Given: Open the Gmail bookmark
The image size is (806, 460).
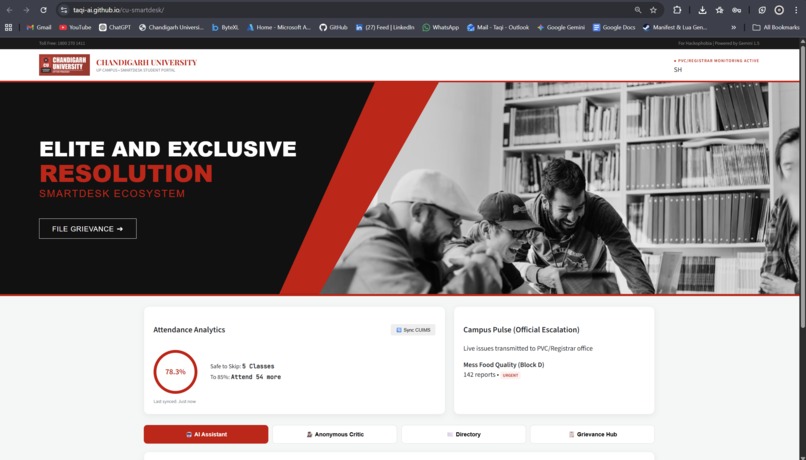Looking at the screenshot, I should pos(39,27).
